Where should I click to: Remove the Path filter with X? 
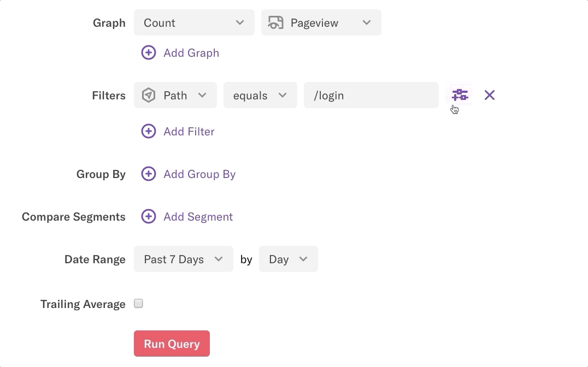click(490, 95)
